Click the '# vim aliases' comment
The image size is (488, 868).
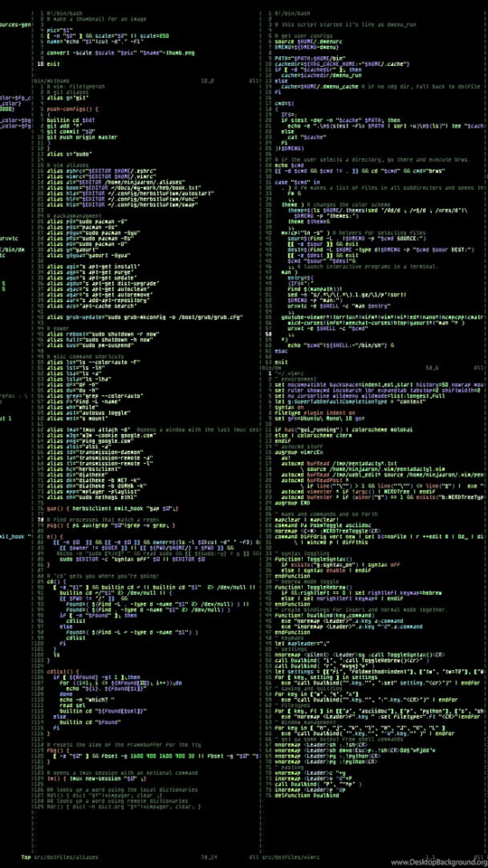point(67,166)
